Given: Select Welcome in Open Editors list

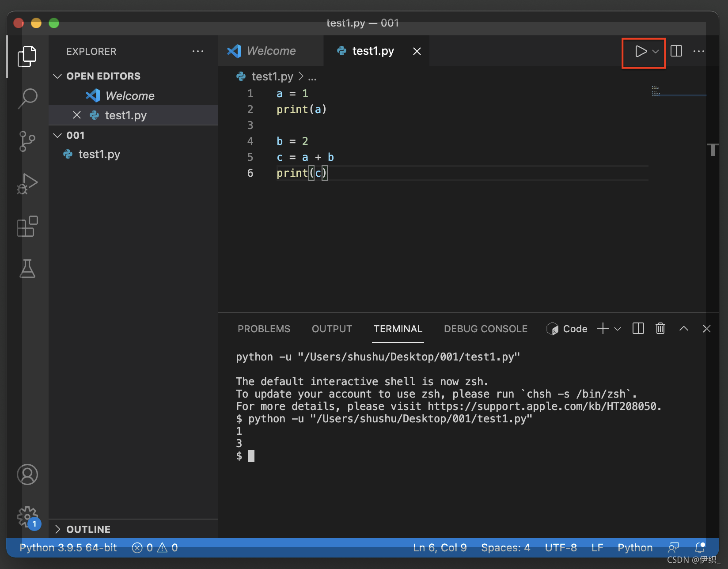Looking at the screenshot, I should pos(133,96).
